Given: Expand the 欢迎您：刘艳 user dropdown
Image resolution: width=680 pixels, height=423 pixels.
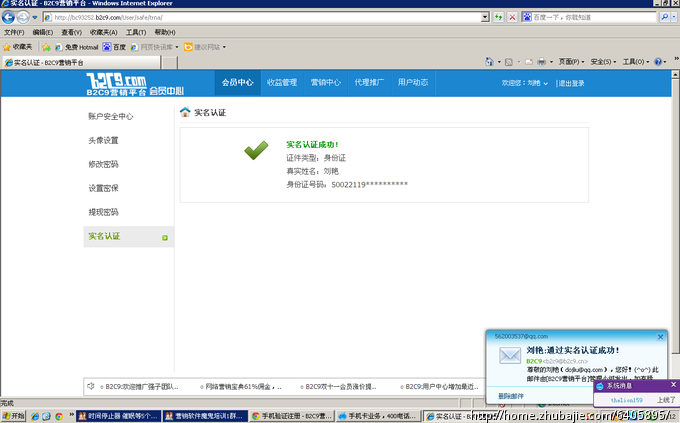Looking at the screenshot, I should (525, 83).
